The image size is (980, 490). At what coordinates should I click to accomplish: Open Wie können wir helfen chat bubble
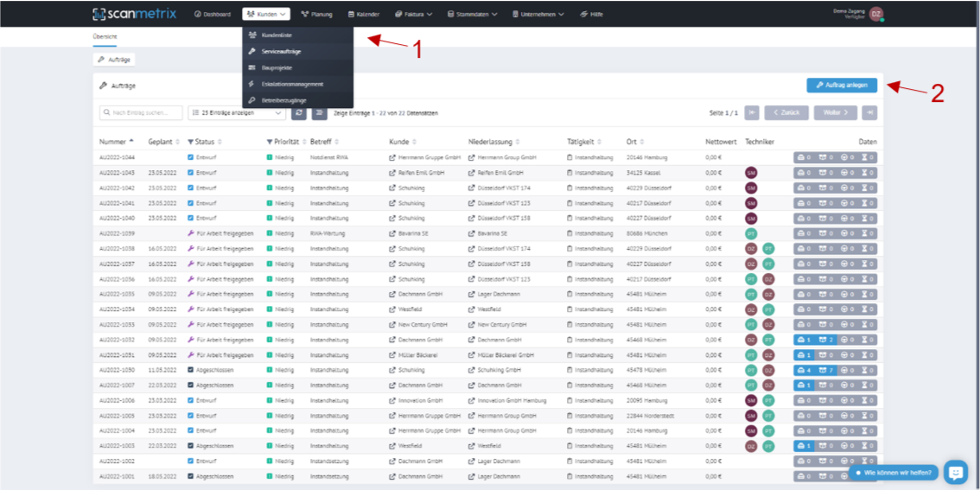click(893, 472)
